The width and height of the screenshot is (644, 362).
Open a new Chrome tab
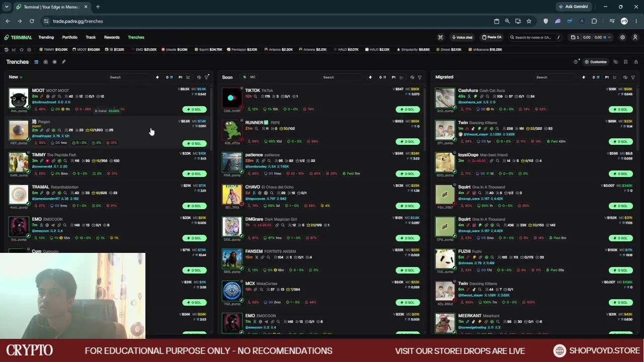coord(98,7)
